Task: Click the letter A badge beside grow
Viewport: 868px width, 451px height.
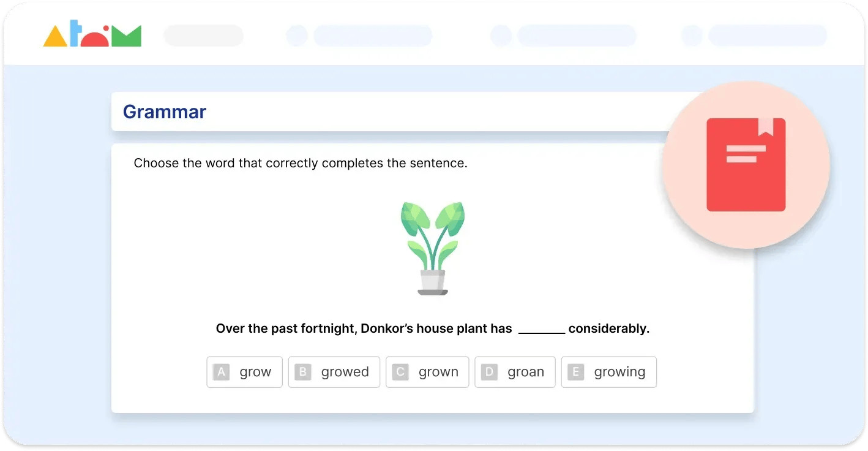Action: pos(221,372)
